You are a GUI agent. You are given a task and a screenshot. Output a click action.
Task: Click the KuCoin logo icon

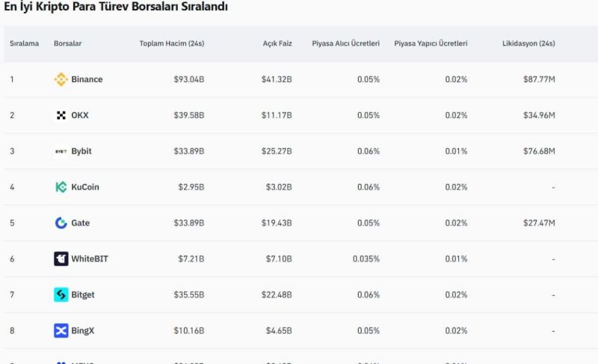tap(61, 187)
